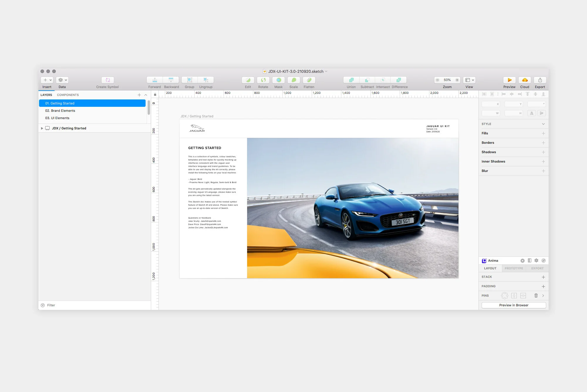Switch to the Components tab

coord(68,95)
